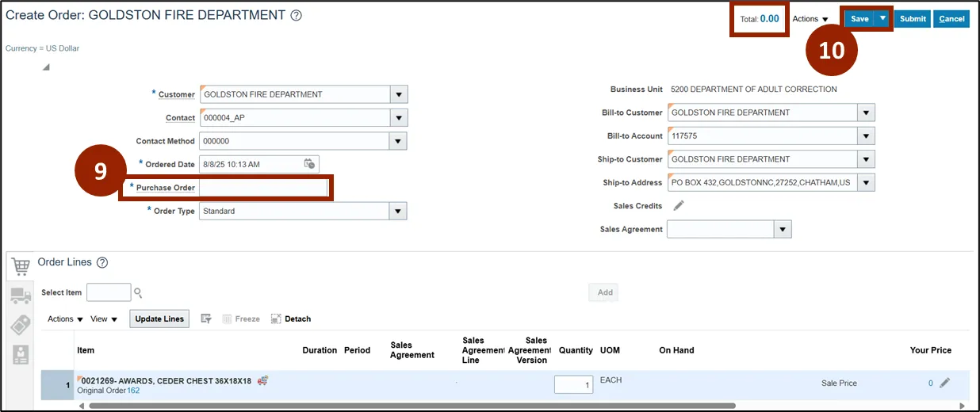Click the help icon beside Order Lines
980x412 pixels.
tap(102, 263)
